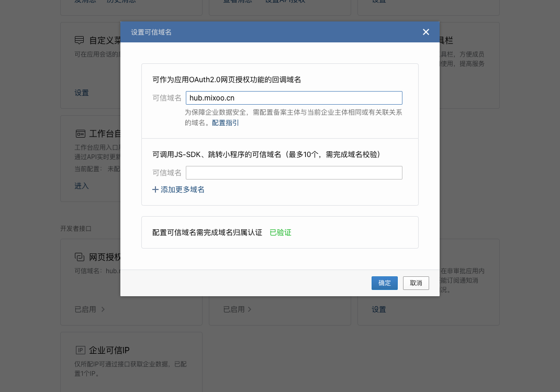This screenshot has width=560, height=392.
Task: Click the OAuth2.0 trusted domain input field
Action: [x=294, y=98]
